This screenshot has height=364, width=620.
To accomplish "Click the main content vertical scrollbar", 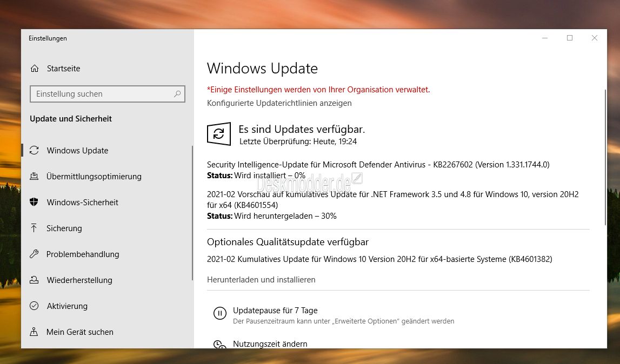I will (x=605, y=158).
